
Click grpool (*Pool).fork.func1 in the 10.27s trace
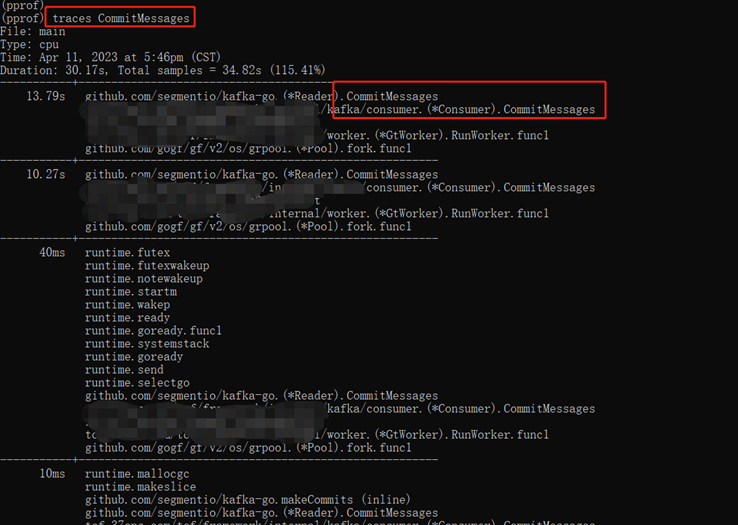click(249, 227)
